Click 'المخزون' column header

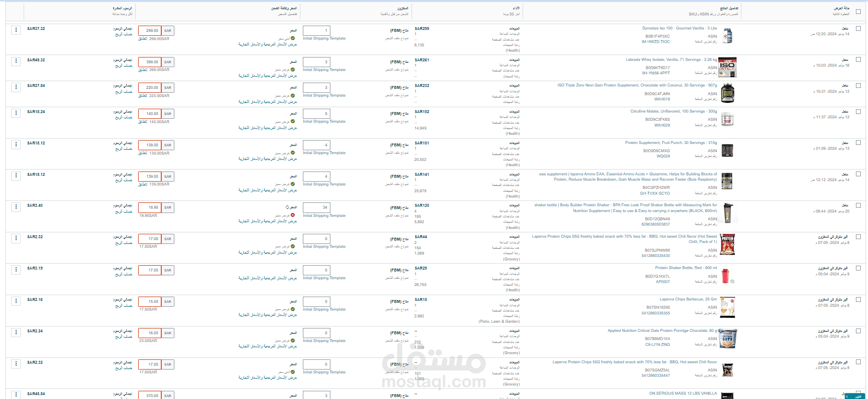pos(403,8)
